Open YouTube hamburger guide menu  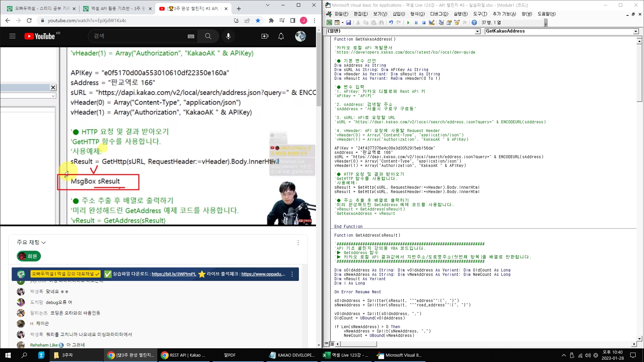[12, 36]
